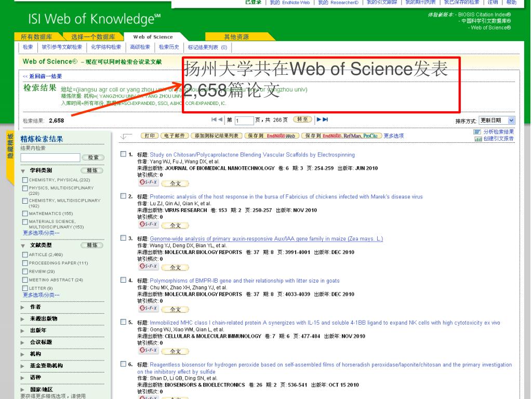Open 创建引文报告 citation report chart icon
Viewport: 532px width, 399px height.
(478, 139)
